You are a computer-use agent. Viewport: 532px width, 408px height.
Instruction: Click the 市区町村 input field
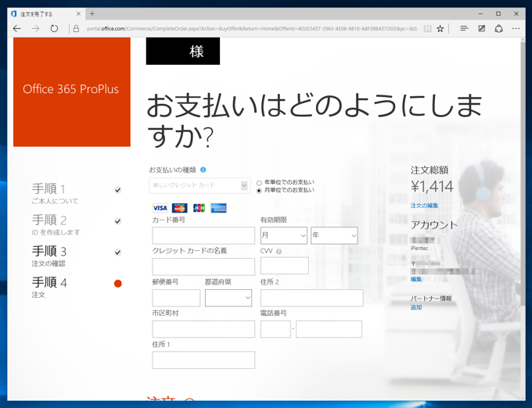click(x=203, y=329)
